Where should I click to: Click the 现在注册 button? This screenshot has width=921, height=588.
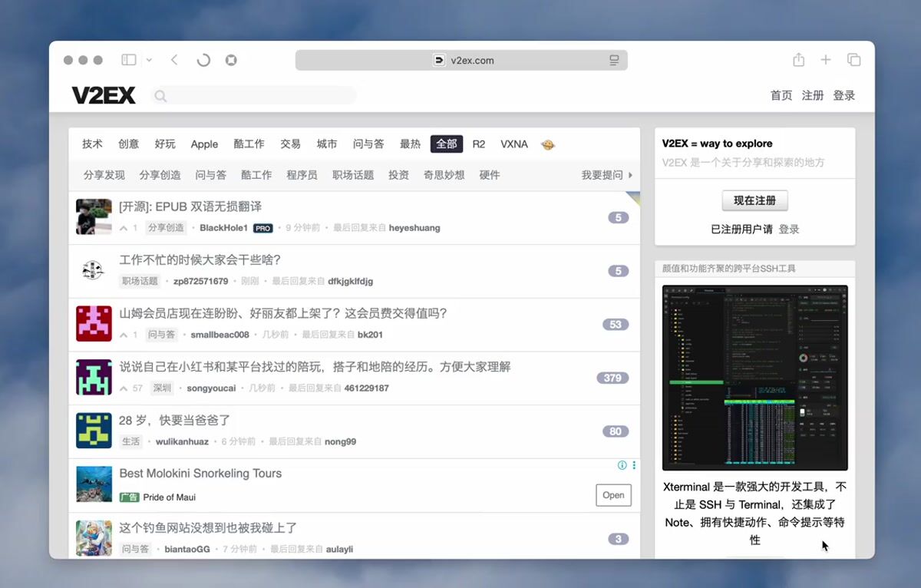click(x=755, y=200)
